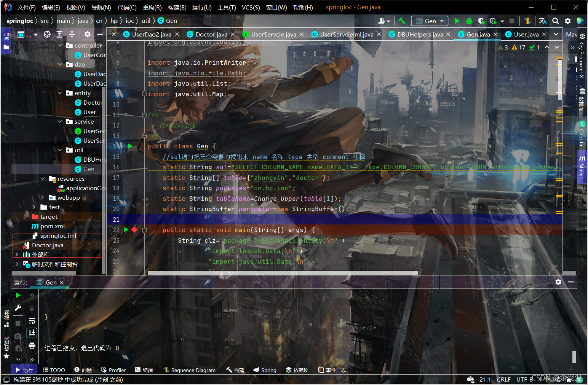Toggle the Codota side panel
The width and height of the screenshot is (588, 385).
point(582,134)
